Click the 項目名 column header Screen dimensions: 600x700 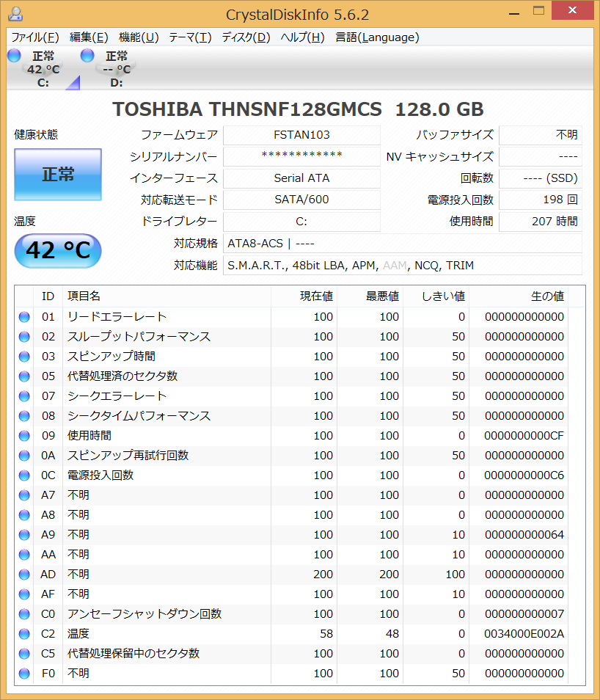pyautogui.click(x=167, y=296)
